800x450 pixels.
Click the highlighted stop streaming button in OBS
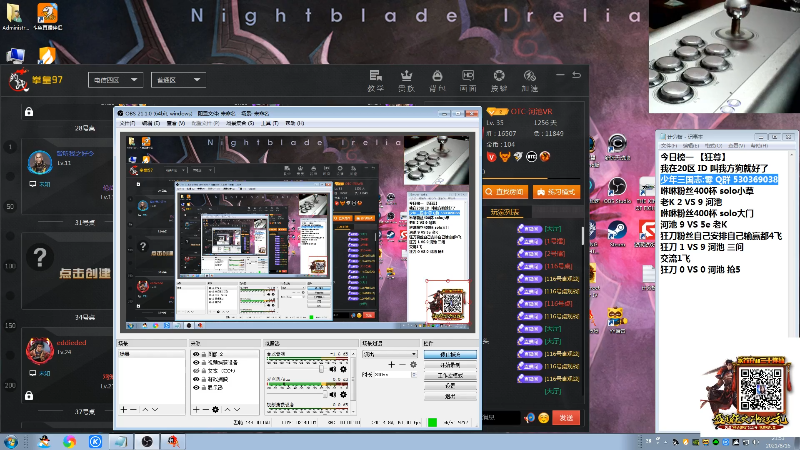(451, 354)
